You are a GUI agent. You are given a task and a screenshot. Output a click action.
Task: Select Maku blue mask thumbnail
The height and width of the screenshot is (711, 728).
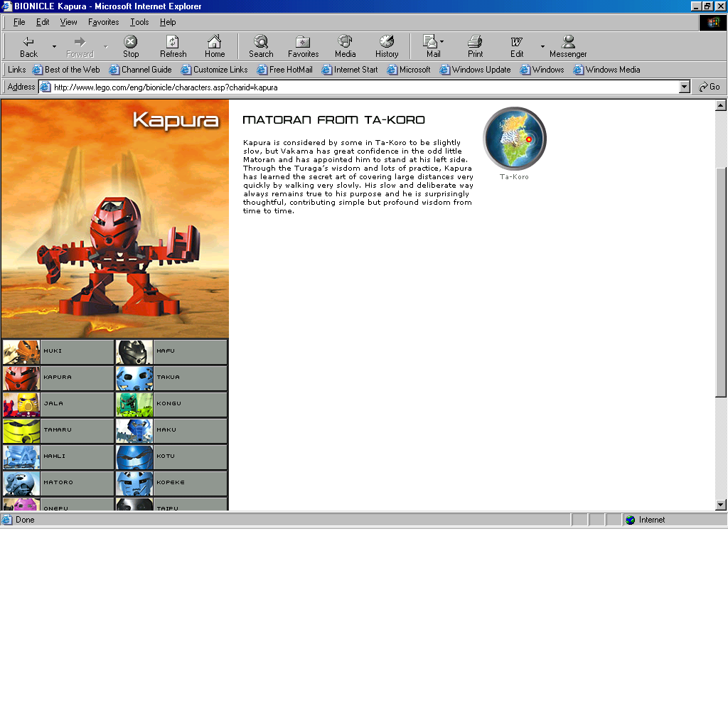click(x=134, y=431)
